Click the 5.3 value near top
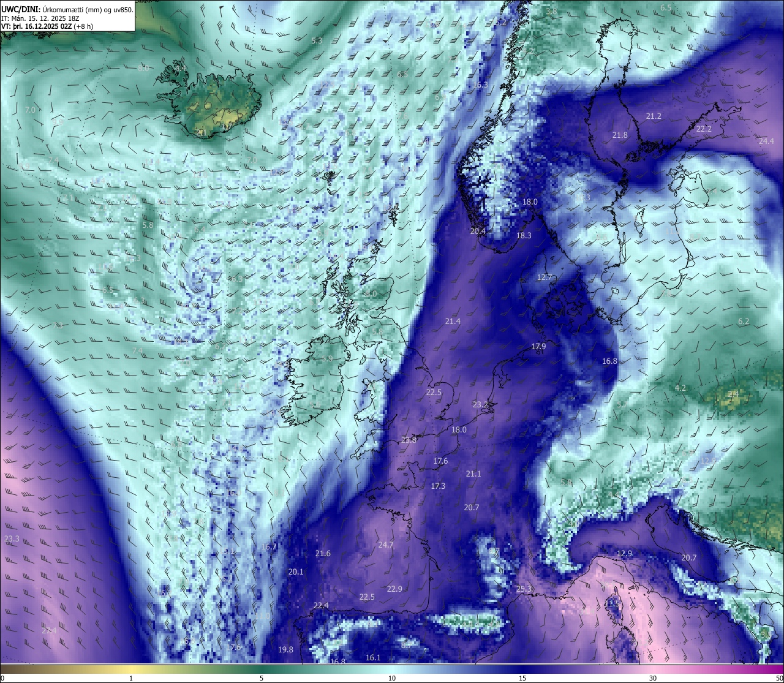This screenshot has height=683, width=784. pos(317,41)
